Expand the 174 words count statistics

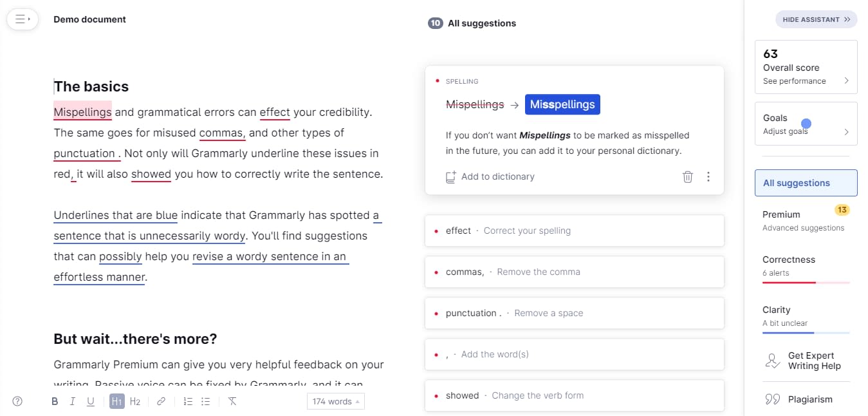[335, 401]
